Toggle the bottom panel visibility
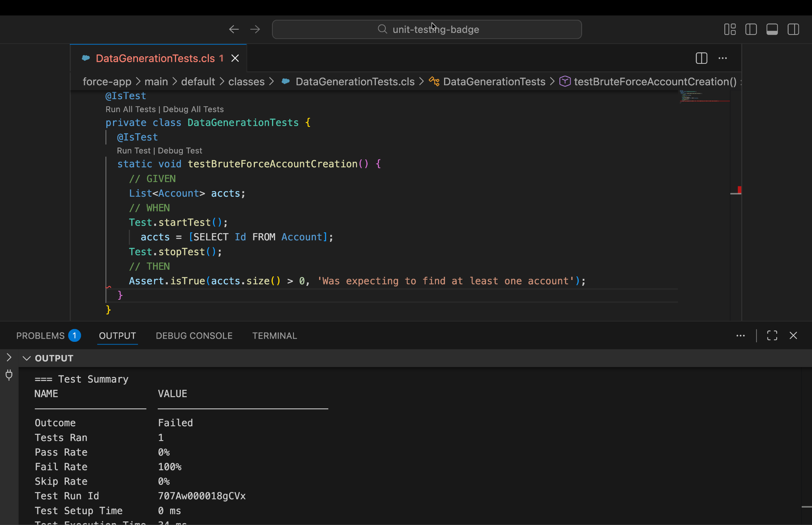 [x=772, y=29]
